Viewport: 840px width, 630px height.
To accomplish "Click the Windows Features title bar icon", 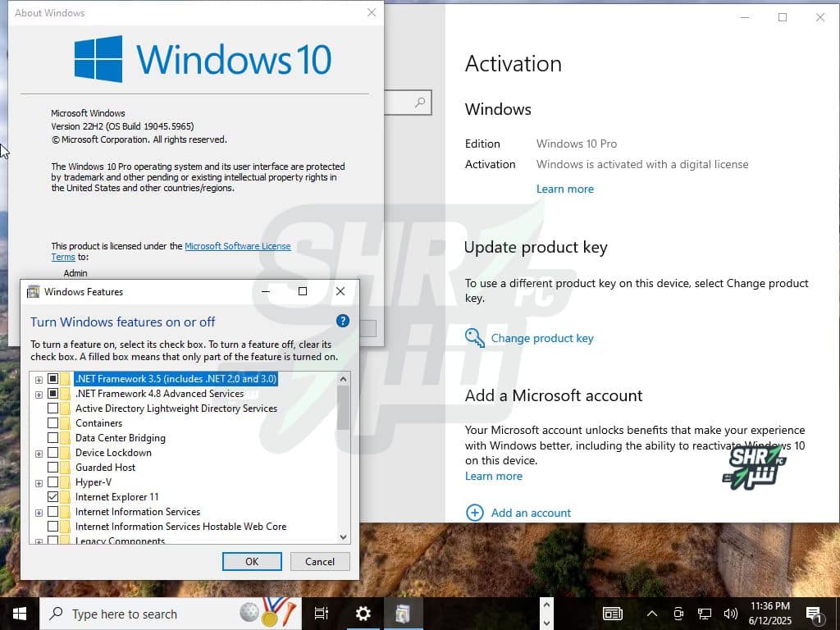I will coord(33,291).
